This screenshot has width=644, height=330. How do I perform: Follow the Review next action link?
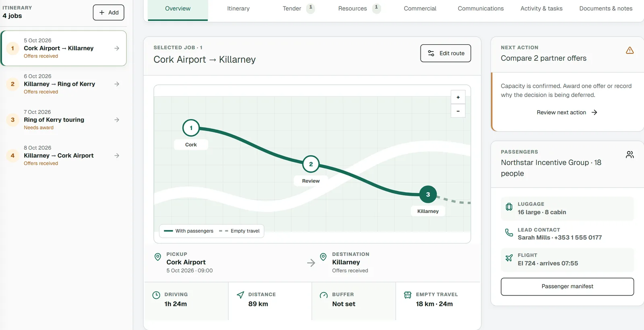tap(567, 112)
